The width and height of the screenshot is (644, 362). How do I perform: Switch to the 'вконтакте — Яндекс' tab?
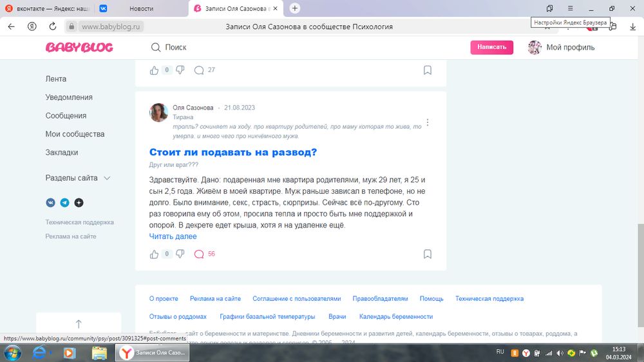coord(47,8)
